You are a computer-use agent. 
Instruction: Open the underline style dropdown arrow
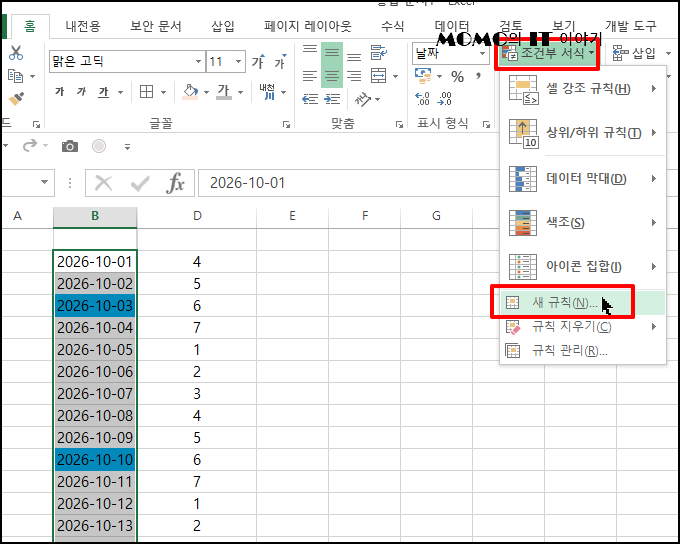click(x=120, y=92)
